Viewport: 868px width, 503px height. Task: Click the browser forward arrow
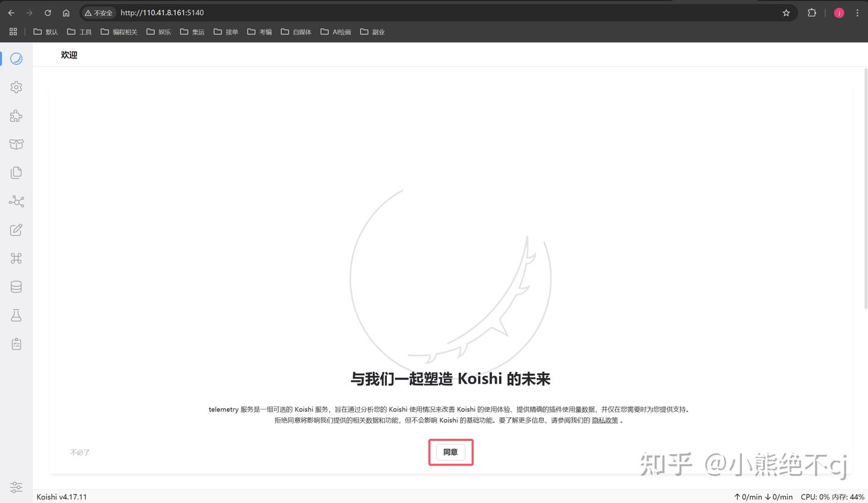(x=29, y=13)
